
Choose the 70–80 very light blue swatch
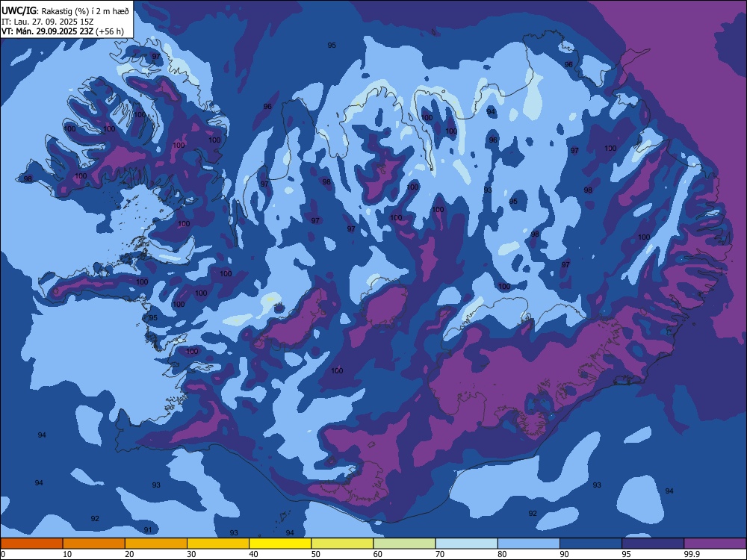click(x=466, y=544)
